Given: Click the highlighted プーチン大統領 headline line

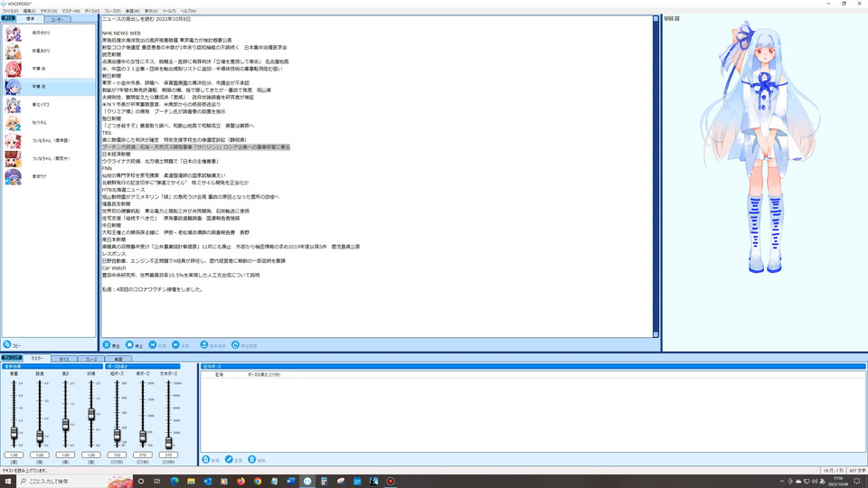Looking at the screenshot, I should 196,147.
